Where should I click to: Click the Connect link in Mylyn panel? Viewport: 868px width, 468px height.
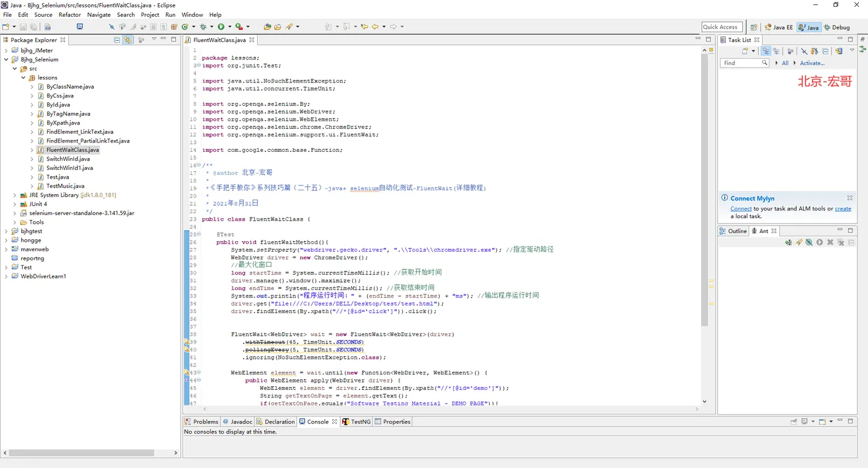pos(741,209)
